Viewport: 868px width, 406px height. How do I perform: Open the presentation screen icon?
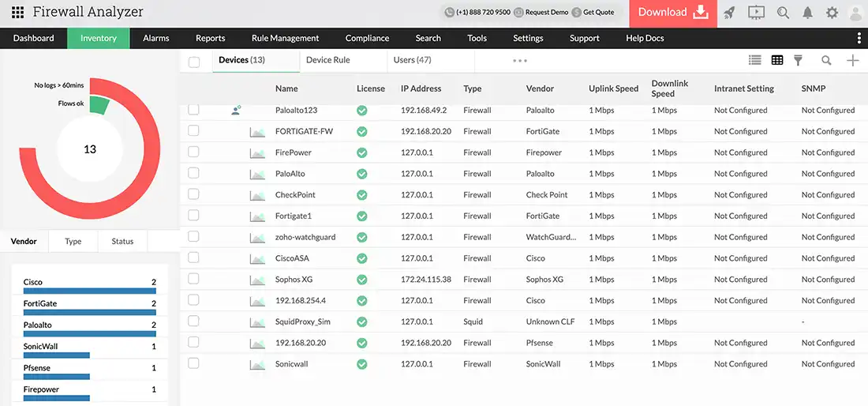pyautogui.click(x=756, y=12)
